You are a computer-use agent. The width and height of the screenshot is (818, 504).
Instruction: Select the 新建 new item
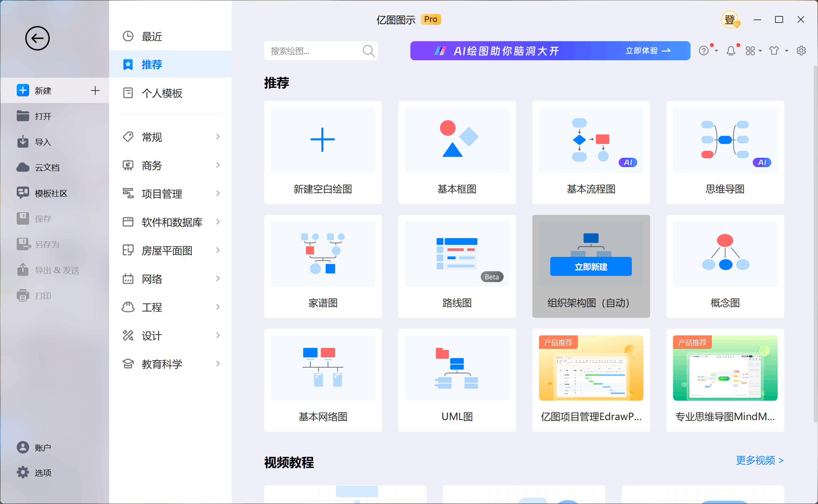click(x=54, y=91)
